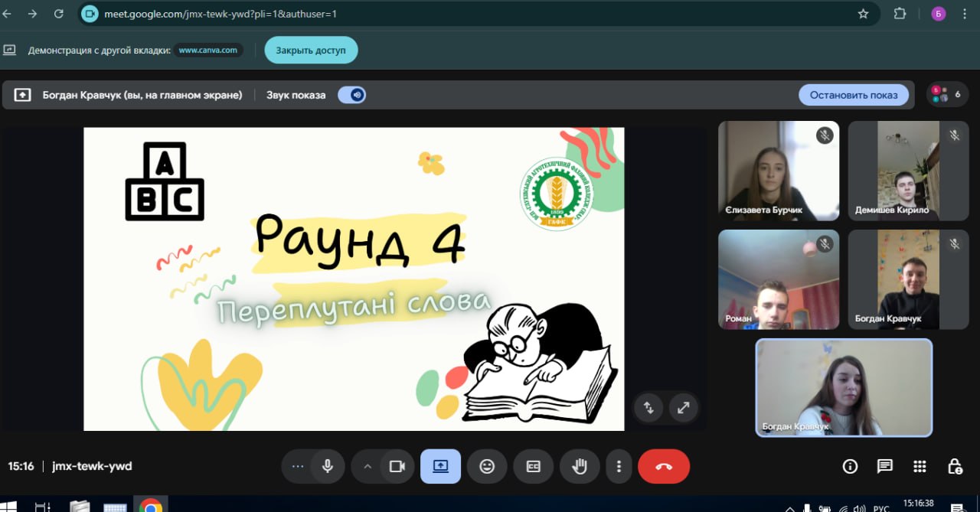Expand camera settings chevron arrow
The width and height of the screenshot is (980, 512).
[x=367, y=466]
